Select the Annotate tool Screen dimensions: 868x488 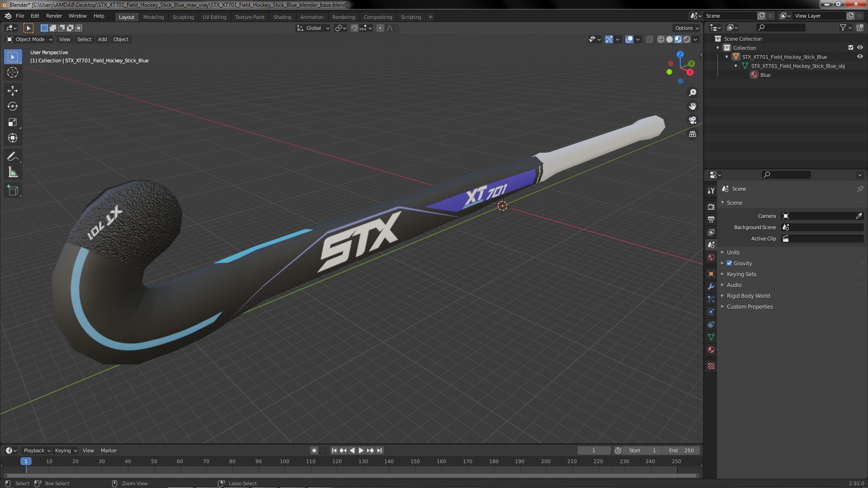(x=13, y=156)
